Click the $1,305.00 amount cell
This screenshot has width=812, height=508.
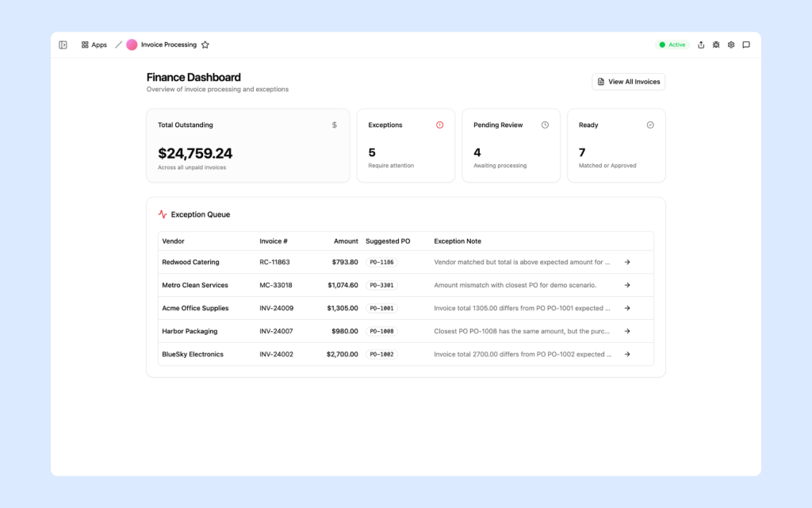click(x=343, y=309)
